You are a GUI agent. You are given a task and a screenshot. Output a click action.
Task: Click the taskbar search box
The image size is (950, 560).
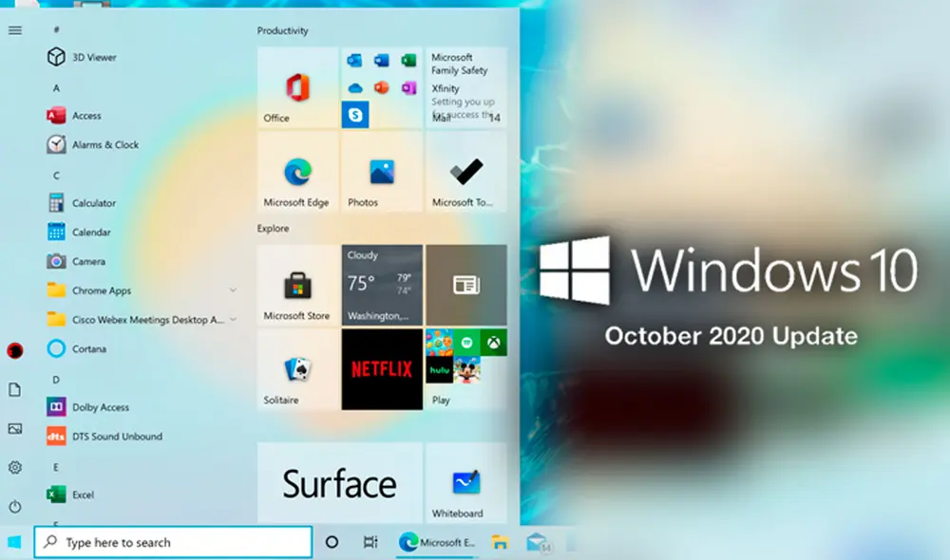point(171,542)
